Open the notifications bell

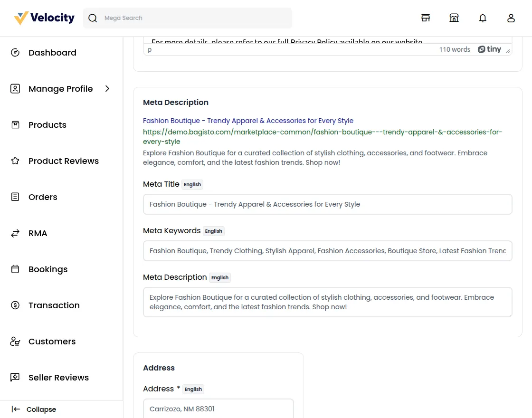click(483, 18)
